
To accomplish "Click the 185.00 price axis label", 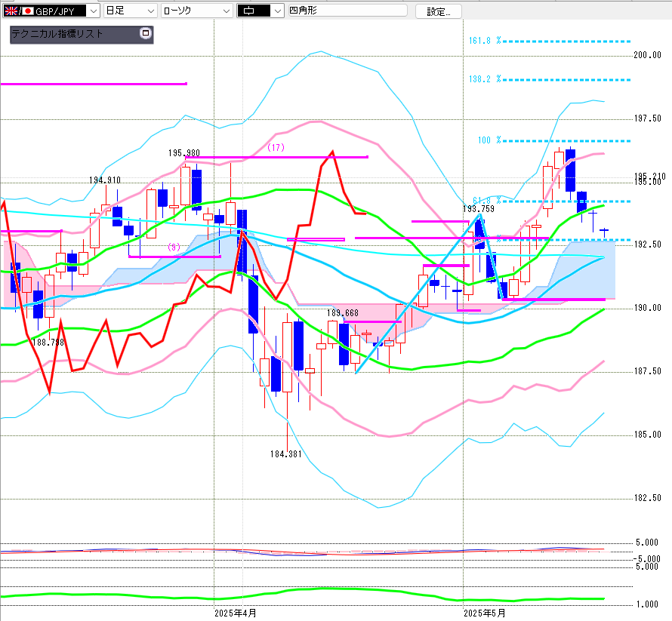I will pyautogui.click(x=647, y=435).
